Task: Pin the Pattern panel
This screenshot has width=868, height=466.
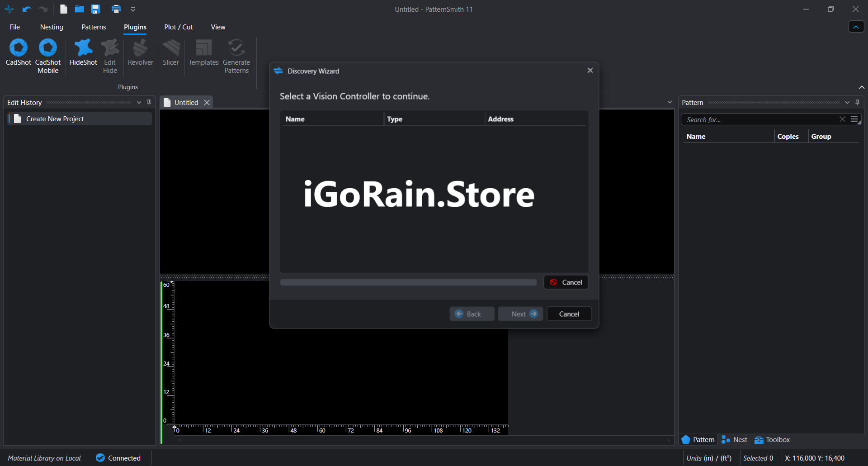Action: (858, 102)
